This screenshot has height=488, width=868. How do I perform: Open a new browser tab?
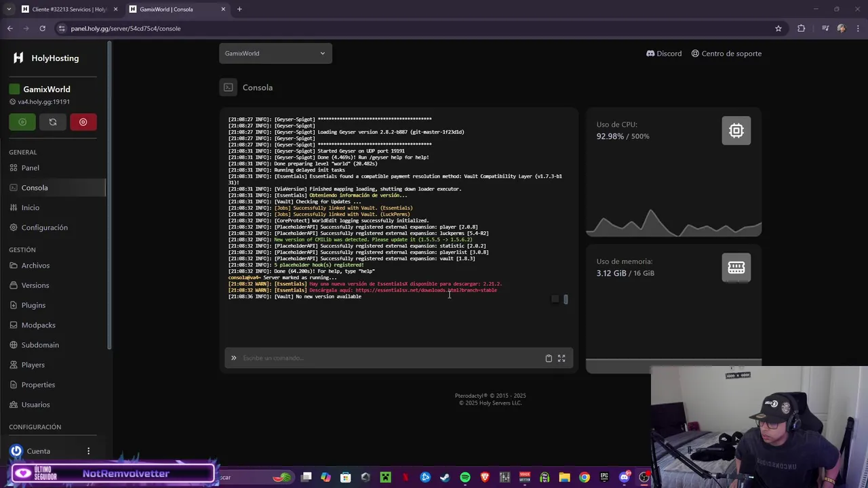(239, 9)
